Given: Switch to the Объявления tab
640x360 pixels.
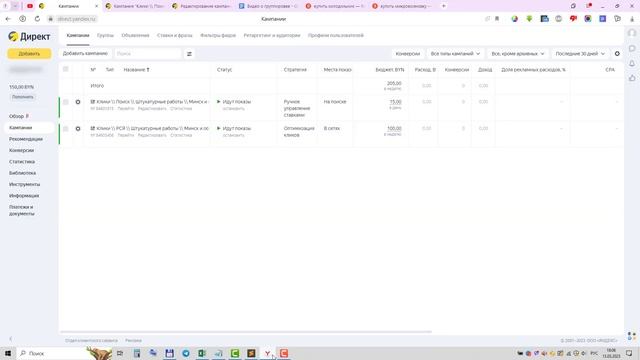Looking at the screenshot, I should 135,36.
